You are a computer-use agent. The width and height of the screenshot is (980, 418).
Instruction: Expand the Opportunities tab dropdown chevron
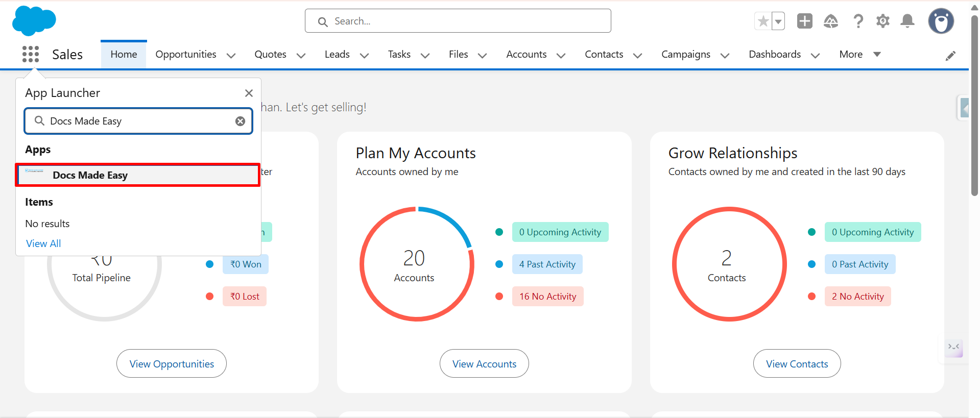click(x=231, y=55)
